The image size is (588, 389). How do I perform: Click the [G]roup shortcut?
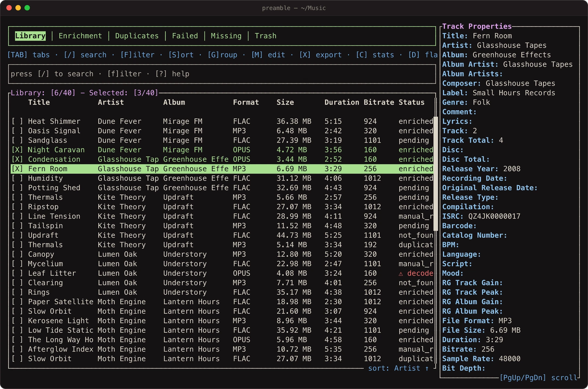tap(222, 55)
